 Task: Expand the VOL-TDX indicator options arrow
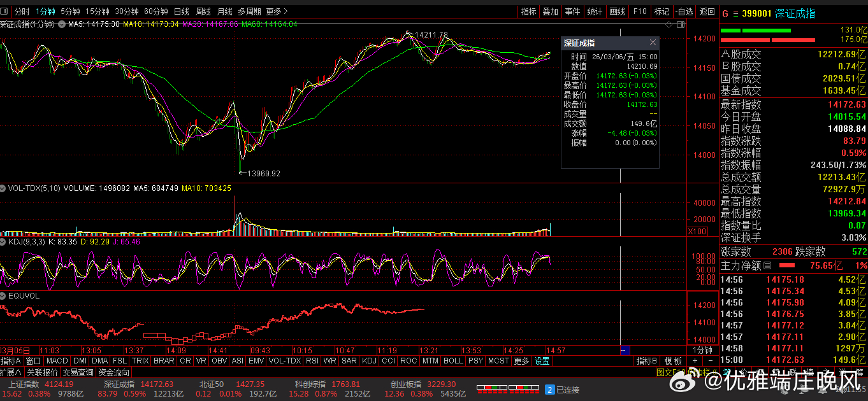tap(4, 188)
